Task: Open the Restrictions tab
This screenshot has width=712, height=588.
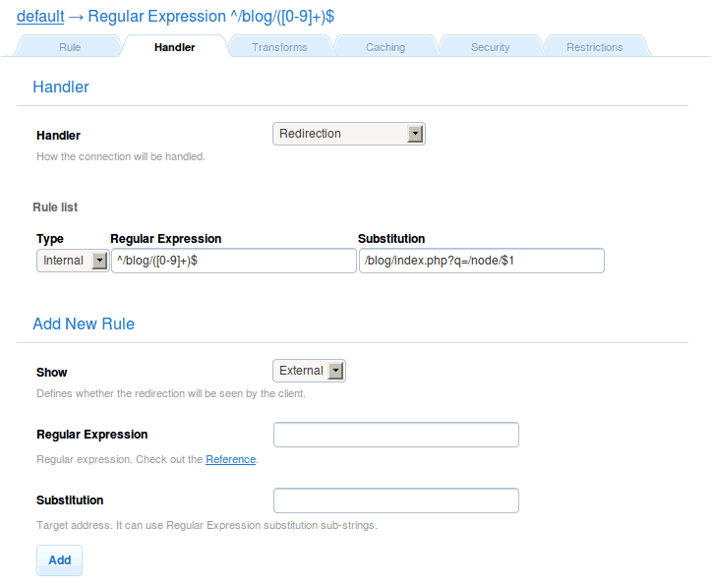Action: point(594,47)
